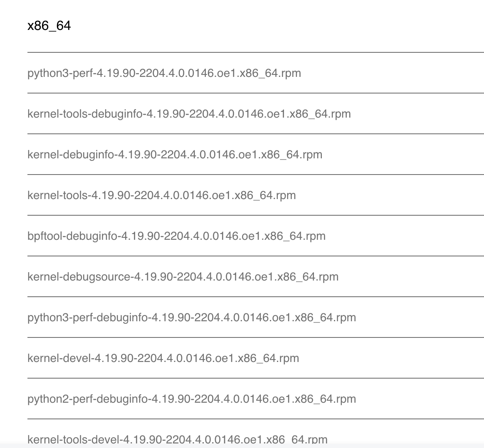Get the kernel-debuginfo x86_64 package file
This screenshot has height=448, width=484.
175,155
